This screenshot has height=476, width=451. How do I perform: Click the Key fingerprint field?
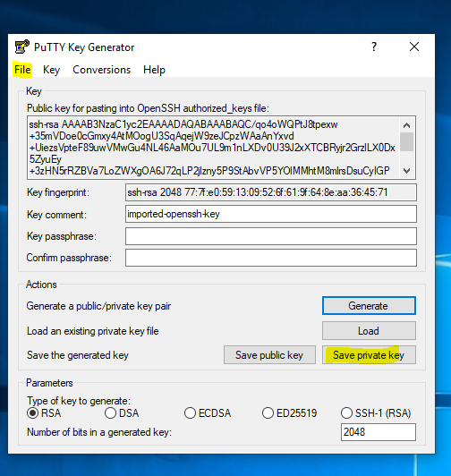point(270,192)
